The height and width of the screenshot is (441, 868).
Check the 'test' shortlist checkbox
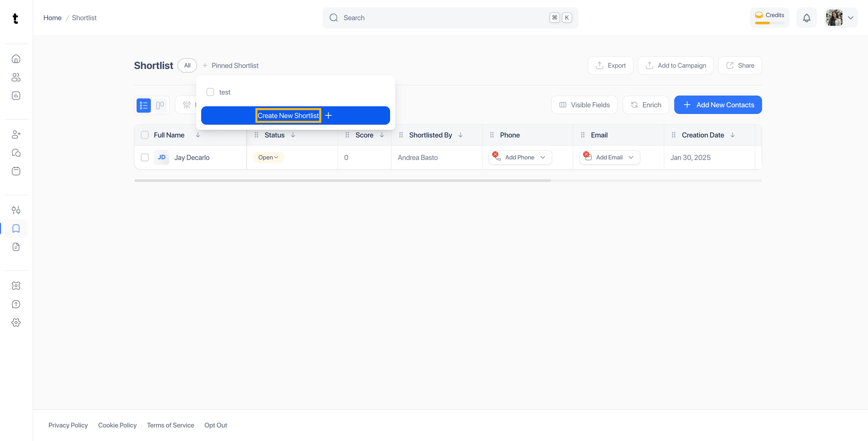point(210,92)
